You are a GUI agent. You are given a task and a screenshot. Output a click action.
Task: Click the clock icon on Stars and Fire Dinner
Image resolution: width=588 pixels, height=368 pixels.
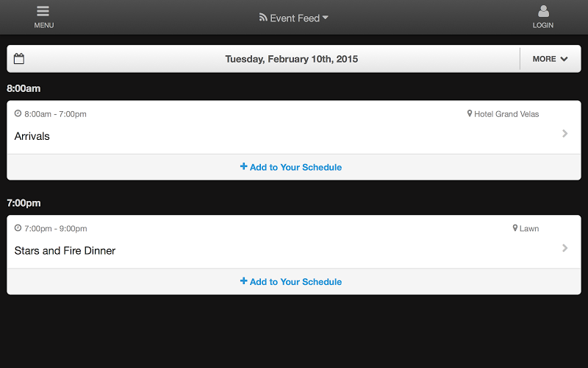18,228
